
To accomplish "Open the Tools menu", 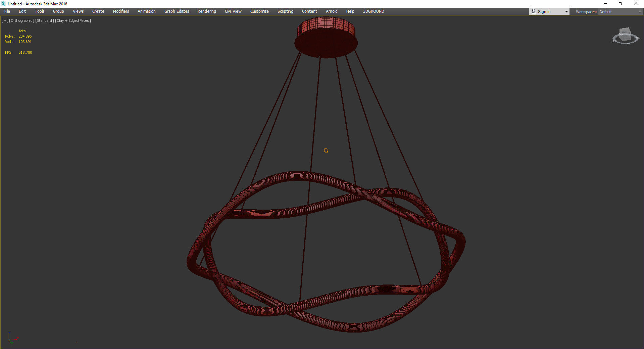I will click(40, 11).
